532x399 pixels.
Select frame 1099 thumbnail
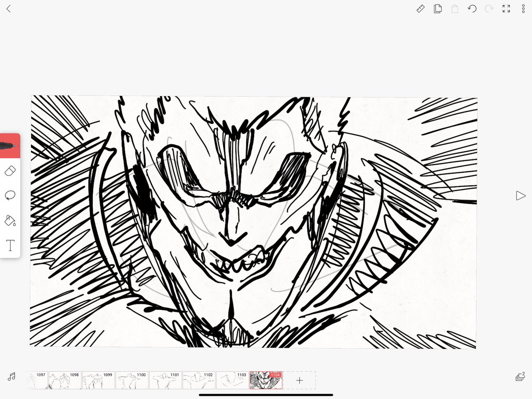pyautogui.click(x=98, y=380)
